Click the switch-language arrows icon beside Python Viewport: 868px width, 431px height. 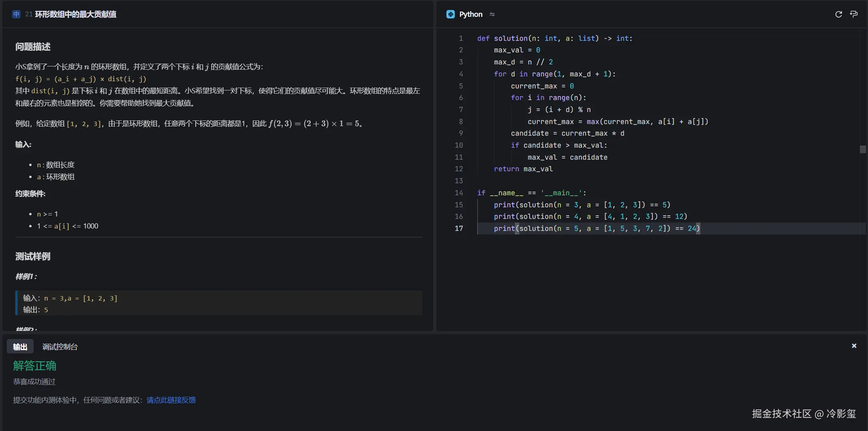(492, 14)
